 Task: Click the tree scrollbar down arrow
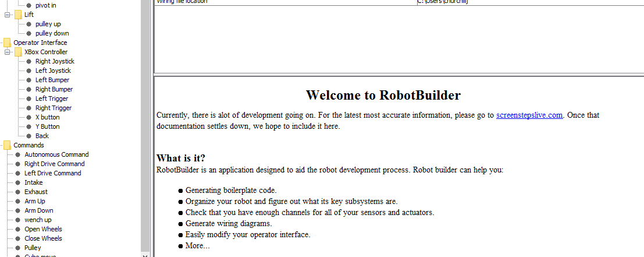(145, 255)
